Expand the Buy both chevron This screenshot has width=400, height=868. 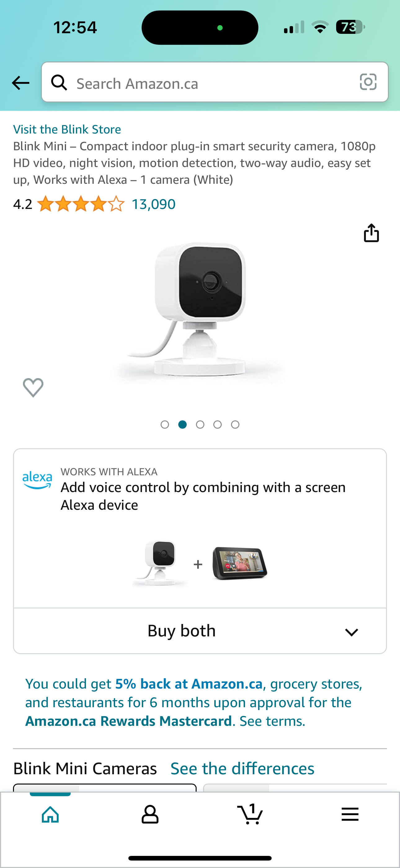[352, 632]
